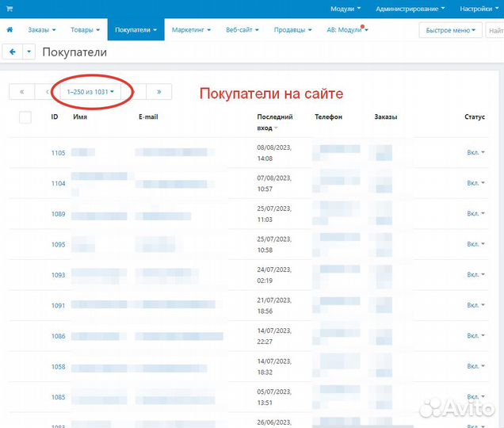Click last login 07/08/2023, 10:57
The width and height of the screenshot is (504, 428).
click(274, 184)
